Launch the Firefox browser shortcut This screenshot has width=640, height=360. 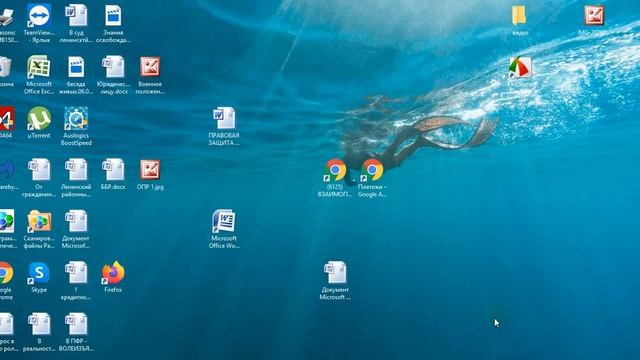point(113,273)
